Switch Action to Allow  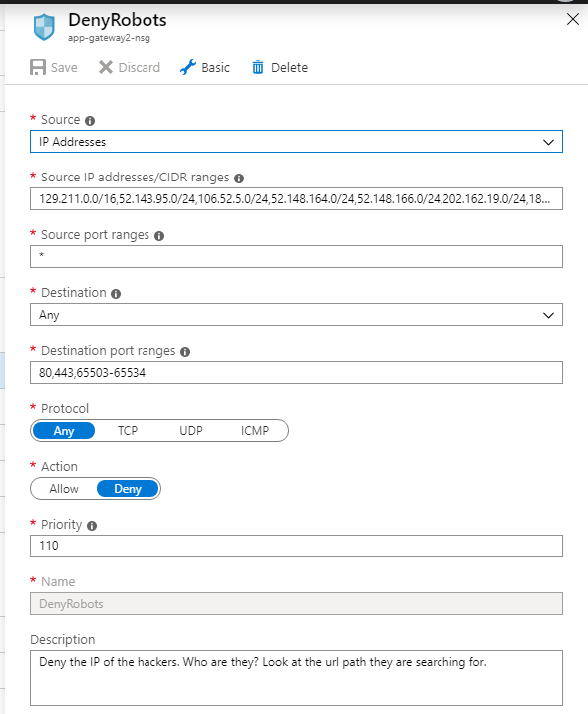coord(64,489)
